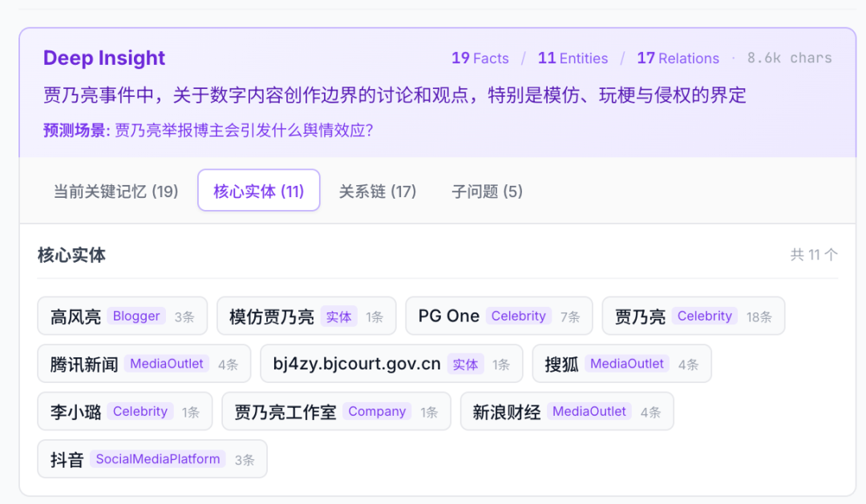Select the 新浪财经 MediaOutlet entity chip
The height and width of the screenshot is (504, 866).
pyautogui.click(x=566, y=412)
